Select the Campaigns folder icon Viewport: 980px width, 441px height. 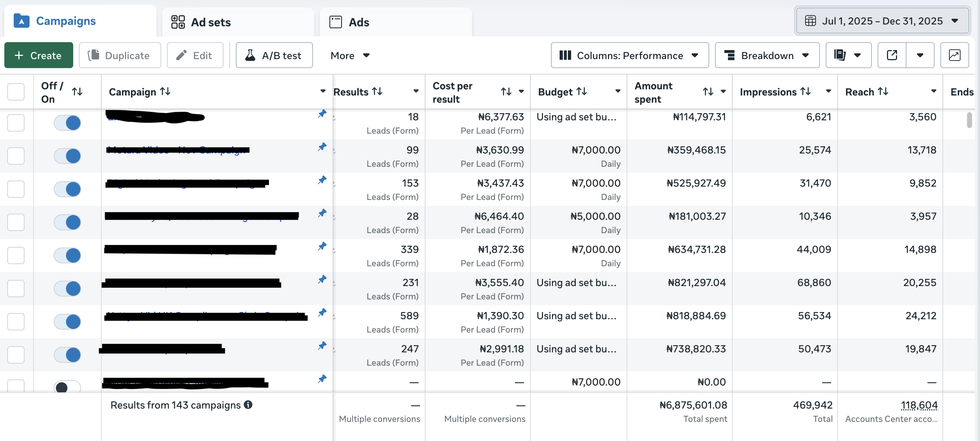tap(22, 21)
